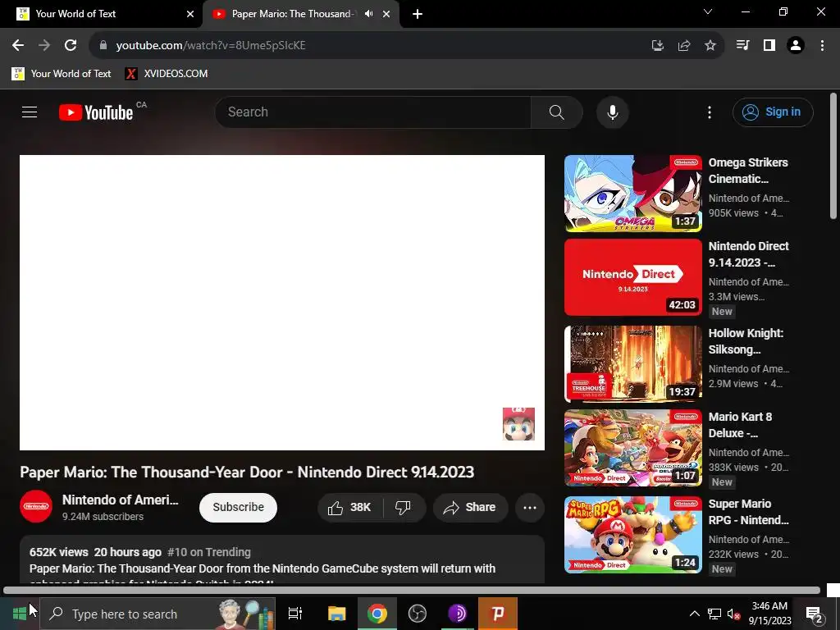Click the horizontal page scrollbar

[412, 591]
